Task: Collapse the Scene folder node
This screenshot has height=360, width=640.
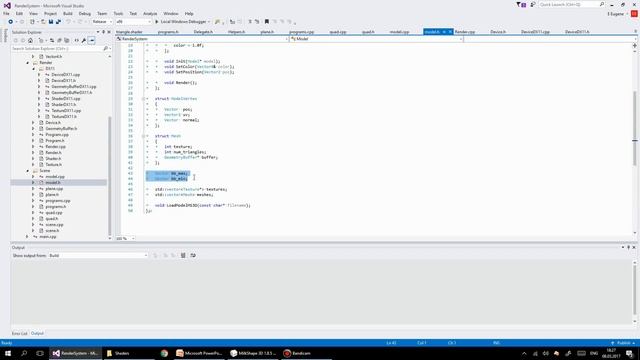Action: click(x=28, y=171)
